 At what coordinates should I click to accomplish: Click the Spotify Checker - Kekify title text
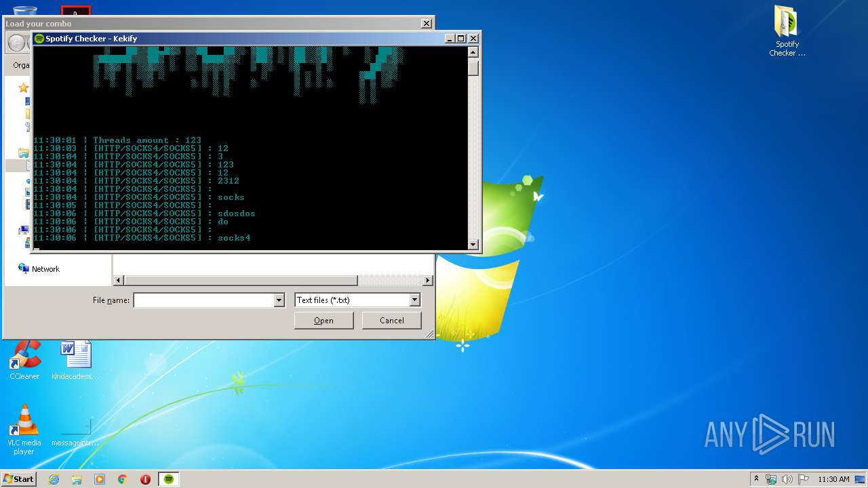tap(92, 39)
